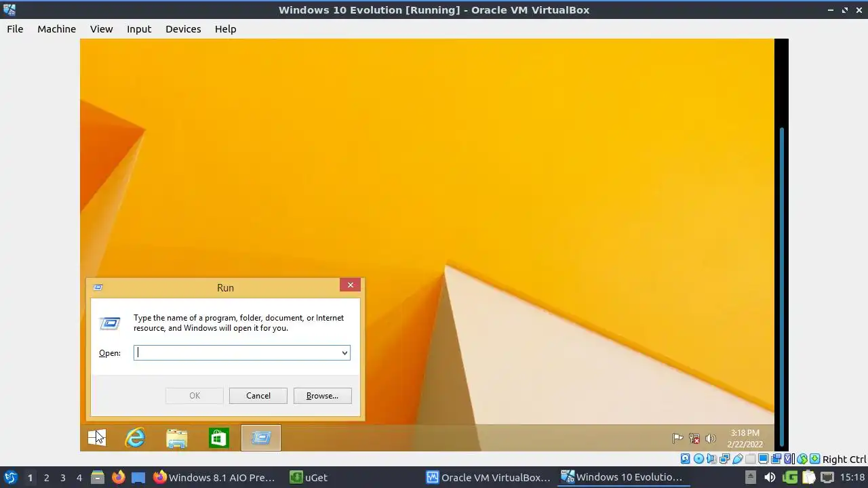The width and height of the screenshot is (868, 488).
Task: Switch to host workspace 4
Action: click(x=79, y=478)
